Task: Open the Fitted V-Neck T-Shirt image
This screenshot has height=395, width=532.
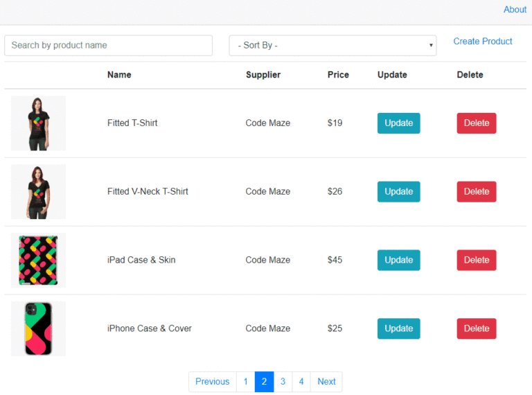Action: point(38,191)
